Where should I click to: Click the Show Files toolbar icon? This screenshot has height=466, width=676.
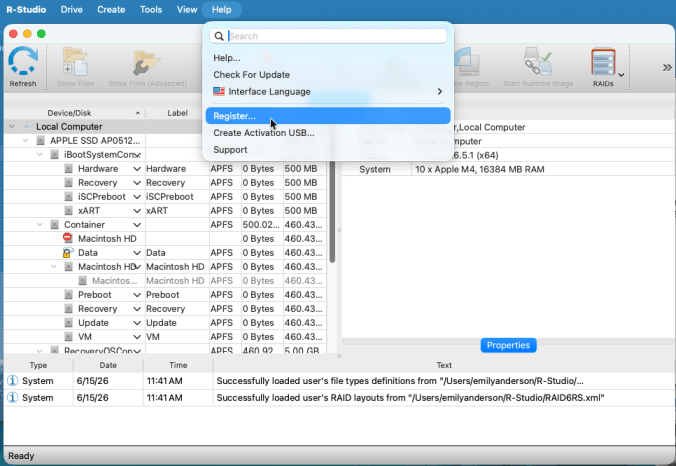tap(75, 63)
